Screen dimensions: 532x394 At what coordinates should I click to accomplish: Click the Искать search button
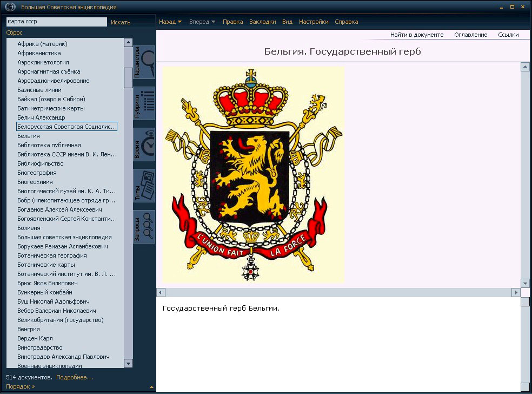pyautogui.click(x=121, y=22)
